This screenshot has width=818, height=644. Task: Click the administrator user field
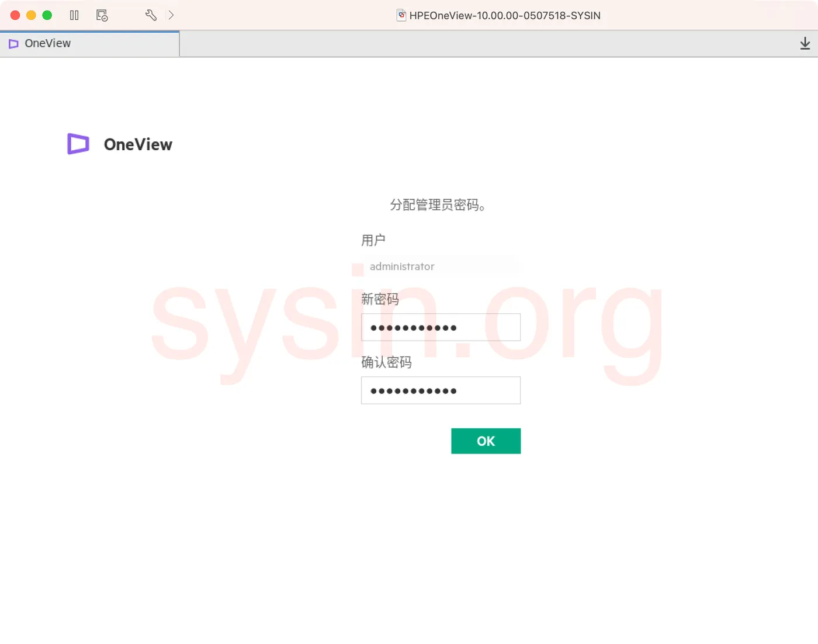coord(441,266)
